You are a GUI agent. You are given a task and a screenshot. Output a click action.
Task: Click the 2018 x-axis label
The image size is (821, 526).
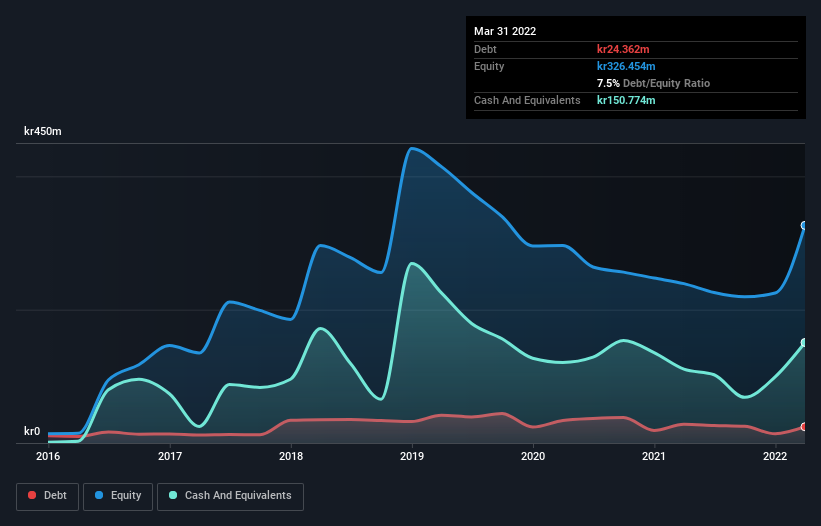pyautogui.click(x=291, y=456)
